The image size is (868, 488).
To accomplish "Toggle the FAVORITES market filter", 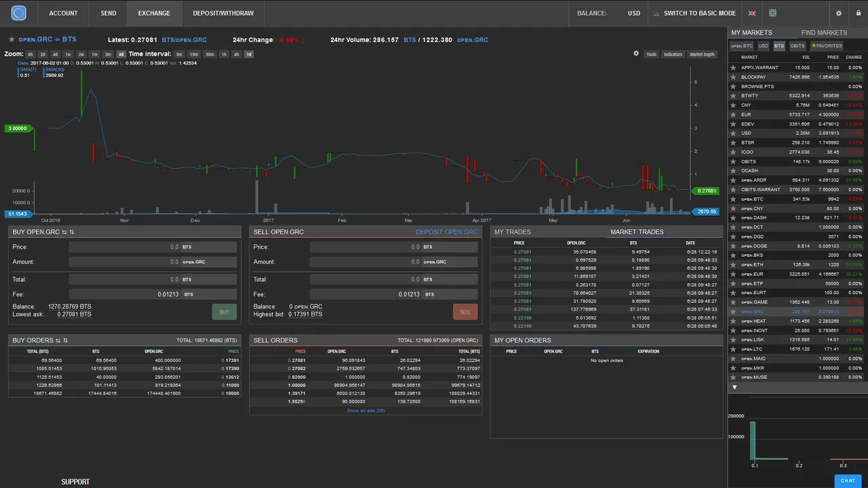I will click(826, 46).
